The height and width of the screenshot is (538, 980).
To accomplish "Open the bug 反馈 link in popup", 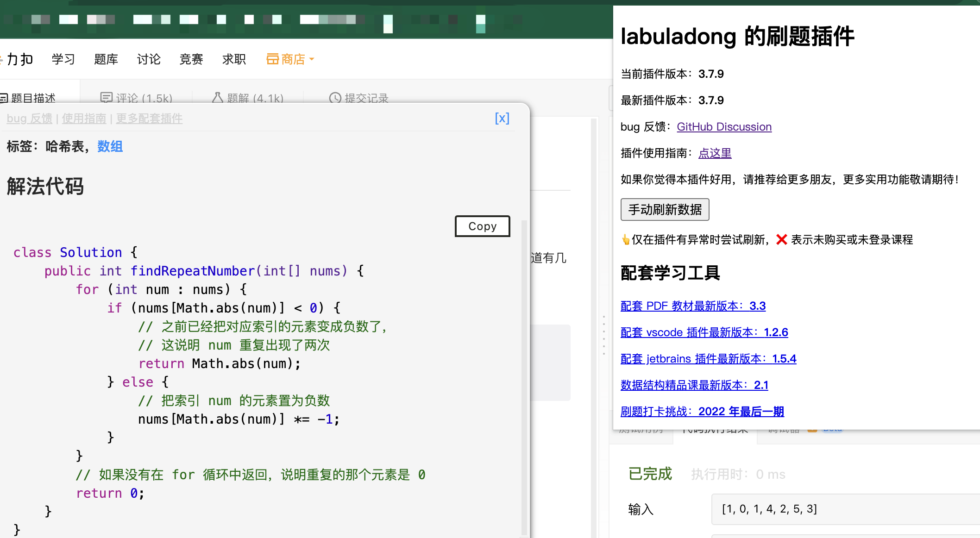I will point(29,119).
